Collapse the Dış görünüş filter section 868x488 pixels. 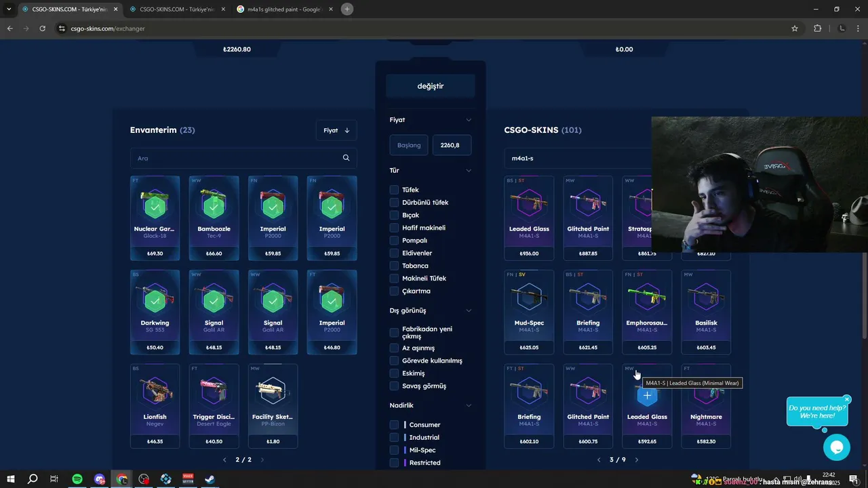click(468, 310)
